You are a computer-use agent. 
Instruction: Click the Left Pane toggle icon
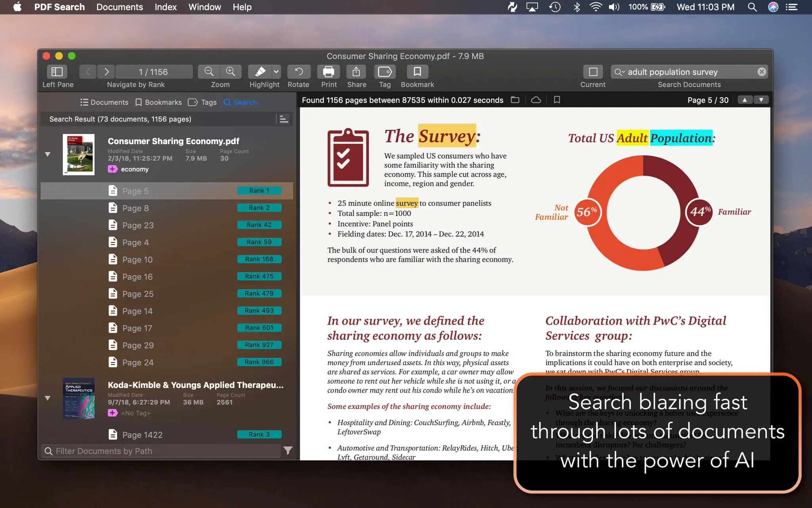[x=57, y=71]
